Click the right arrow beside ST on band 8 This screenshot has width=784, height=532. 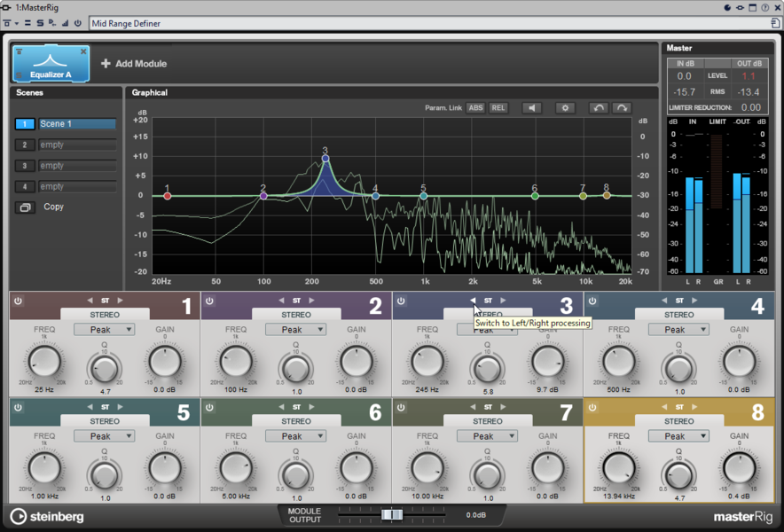(x=694, y=407)
